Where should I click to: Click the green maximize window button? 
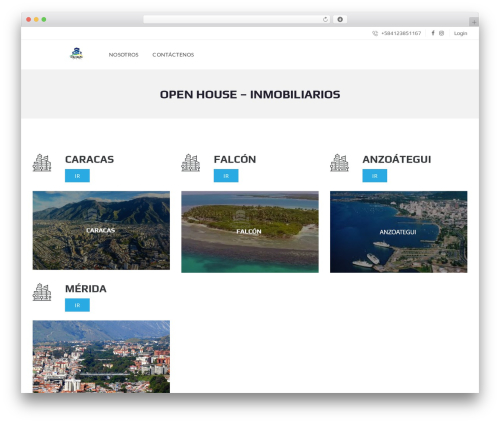click(x=44, y=19)
